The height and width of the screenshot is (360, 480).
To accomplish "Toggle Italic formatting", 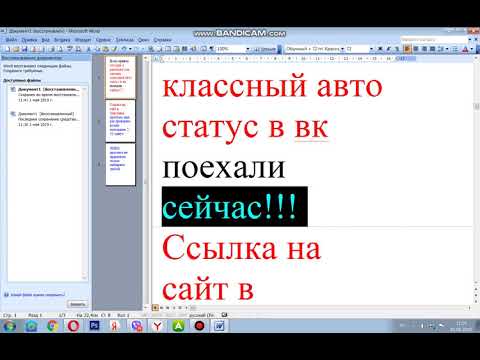I will point(388,49).
